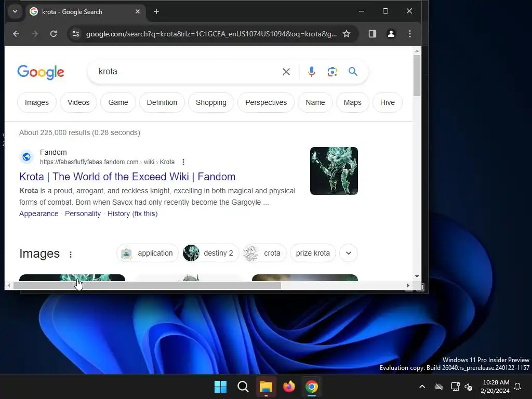
Task: Go back with the browser back arrow
Action: (x=16, y=34)
